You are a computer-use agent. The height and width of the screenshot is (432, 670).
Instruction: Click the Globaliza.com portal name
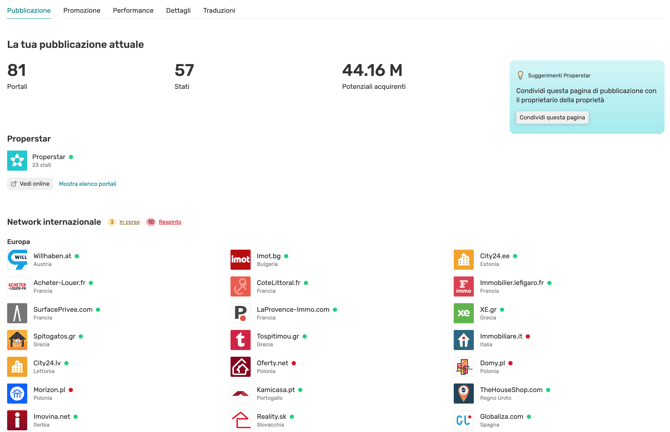coord(501,417)
